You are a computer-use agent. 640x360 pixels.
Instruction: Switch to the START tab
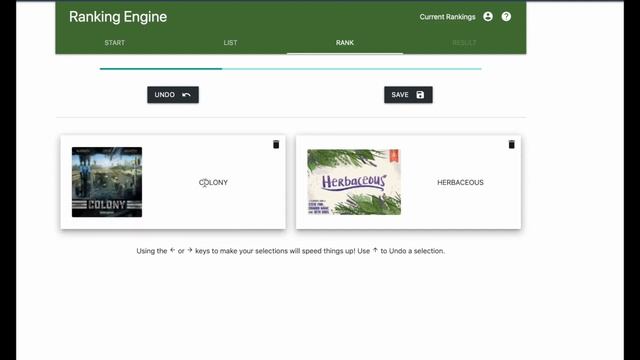click(x=114, y=43)
